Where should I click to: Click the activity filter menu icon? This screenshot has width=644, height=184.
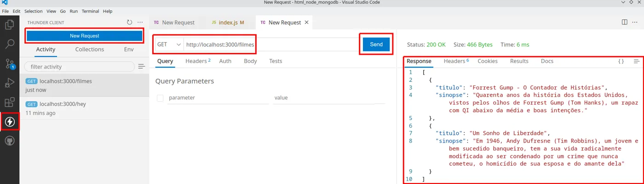tap(142, 67)
